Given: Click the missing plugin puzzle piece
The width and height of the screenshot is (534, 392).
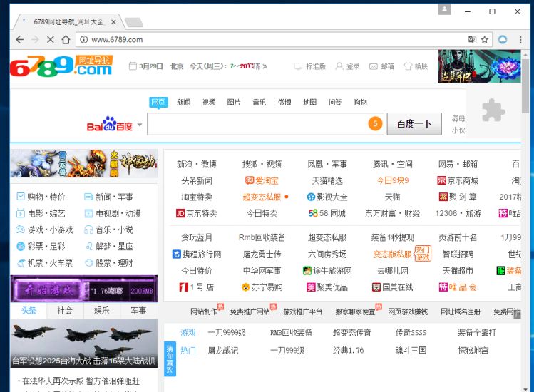Looking at the screenshot, I should 493,110.
